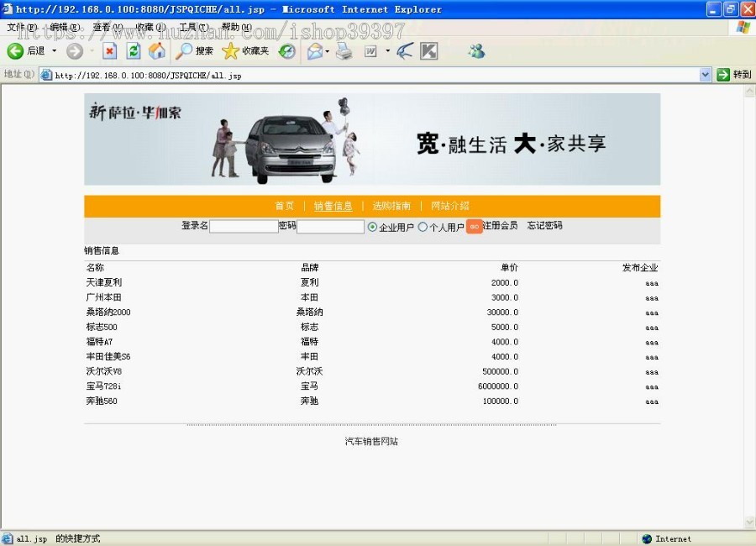Select the 个人用户 radio button

(423, 227)
